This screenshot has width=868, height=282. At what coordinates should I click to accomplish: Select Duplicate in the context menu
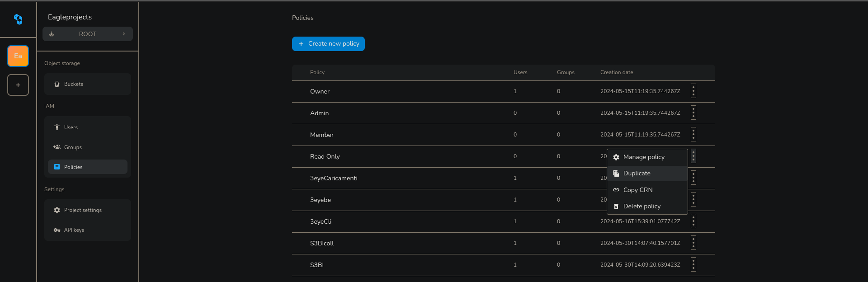637,174
